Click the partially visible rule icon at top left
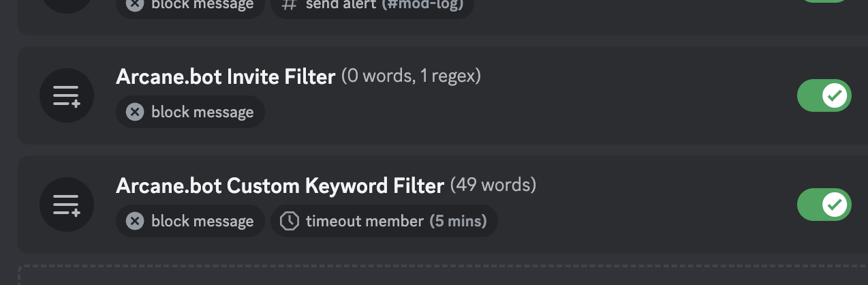Image resolution: width=868 pixels, height=285 pixels. [66, 4]
